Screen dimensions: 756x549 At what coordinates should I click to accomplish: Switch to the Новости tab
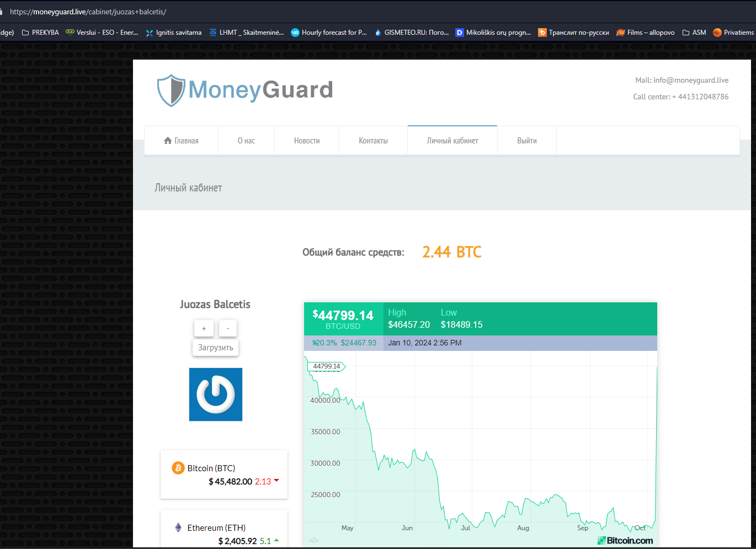307,140
